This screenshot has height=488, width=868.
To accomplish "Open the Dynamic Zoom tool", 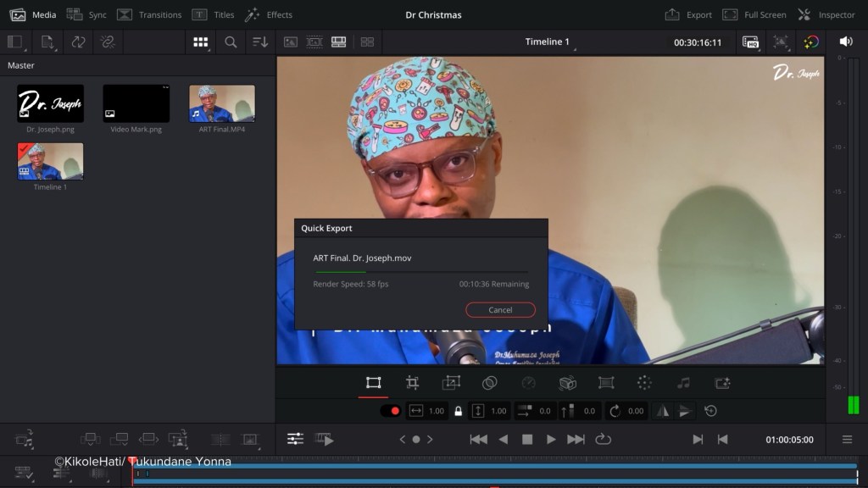I will [450, 383].
